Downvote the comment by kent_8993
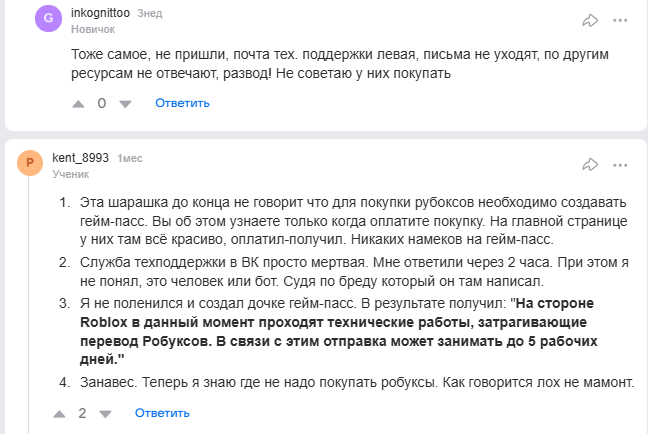The width and height of the screenshot is (648, 434). (106, 413)
